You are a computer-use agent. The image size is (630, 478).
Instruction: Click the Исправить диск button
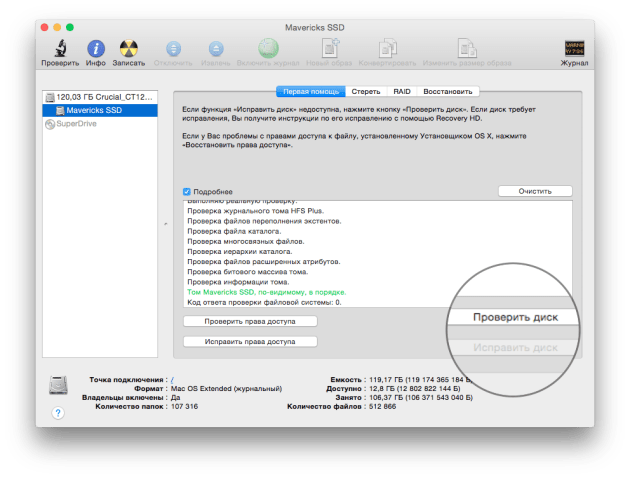click(515, 347)
